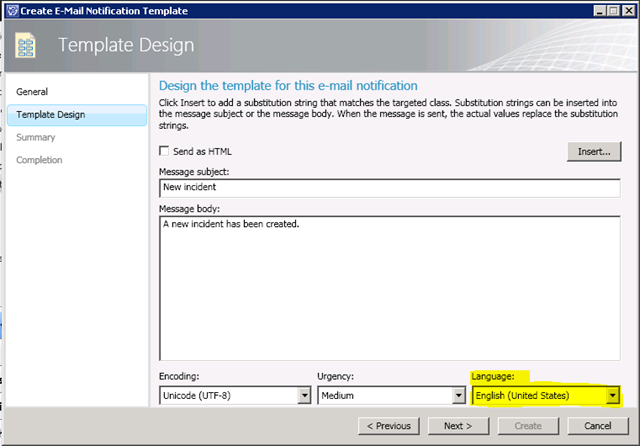Click the Message subject text field
Image resolution: width=640 pixels, height=446 pixels.
click(389, 188)
